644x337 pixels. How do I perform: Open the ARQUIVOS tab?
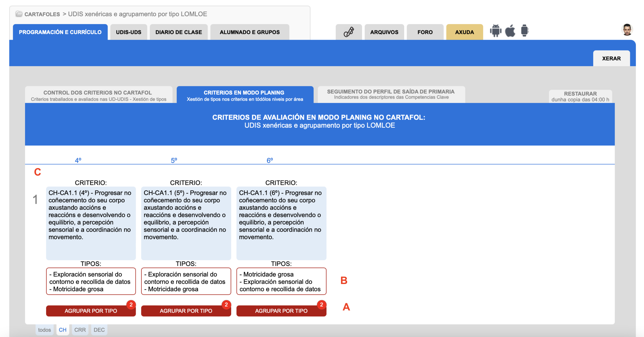point(384,32)
